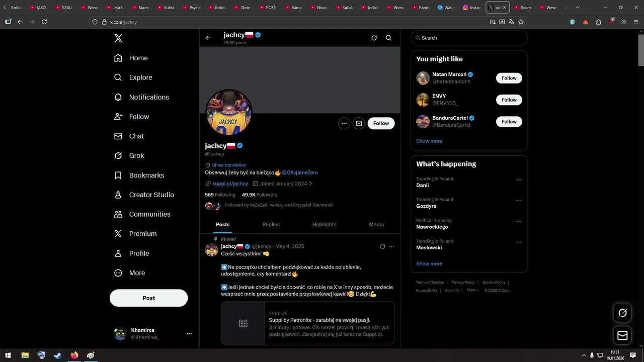Message jachcy via the envelope icon
644x362 pixels.
point(359,123)
